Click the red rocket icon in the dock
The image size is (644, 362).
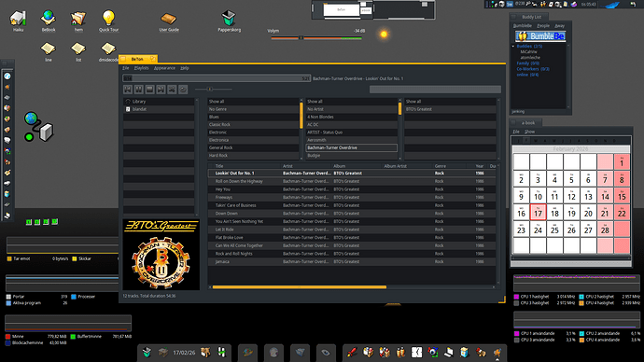click(352, 352)
